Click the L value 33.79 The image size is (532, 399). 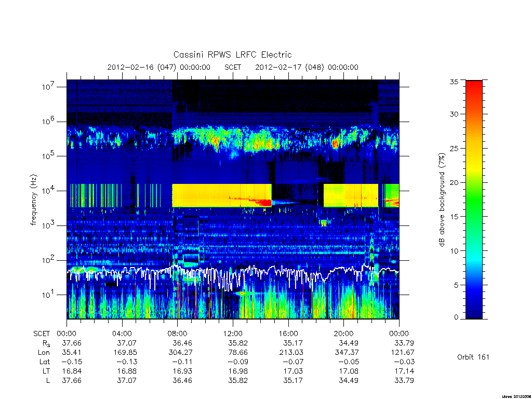(404, 381)
